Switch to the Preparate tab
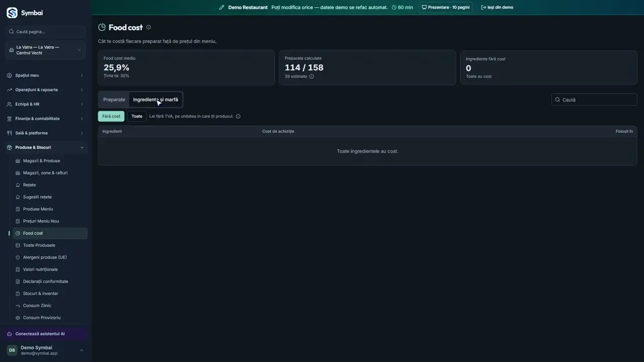The image size is (644, 362). coord(114,100)
